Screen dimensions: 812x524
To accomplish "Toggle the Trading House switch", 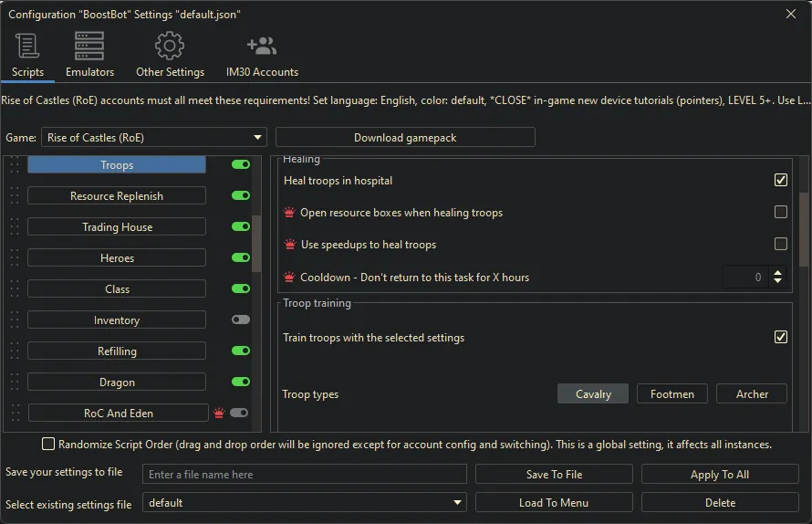I will (x=241, y=226).
